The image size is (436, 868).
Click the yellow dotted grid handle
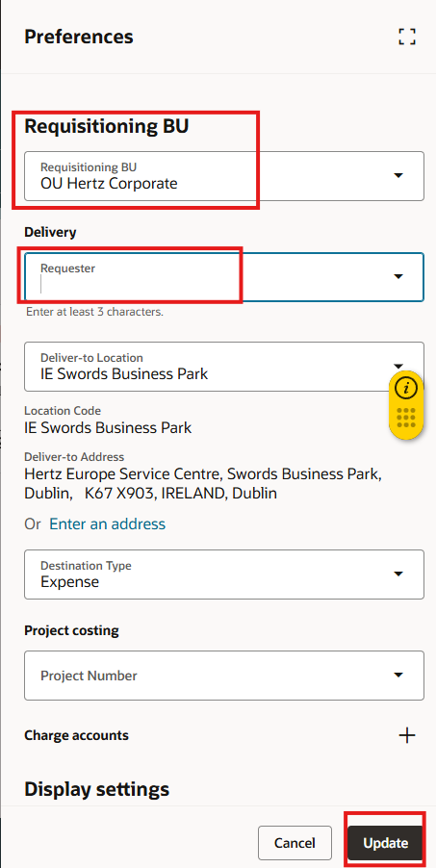click(406, 418)
